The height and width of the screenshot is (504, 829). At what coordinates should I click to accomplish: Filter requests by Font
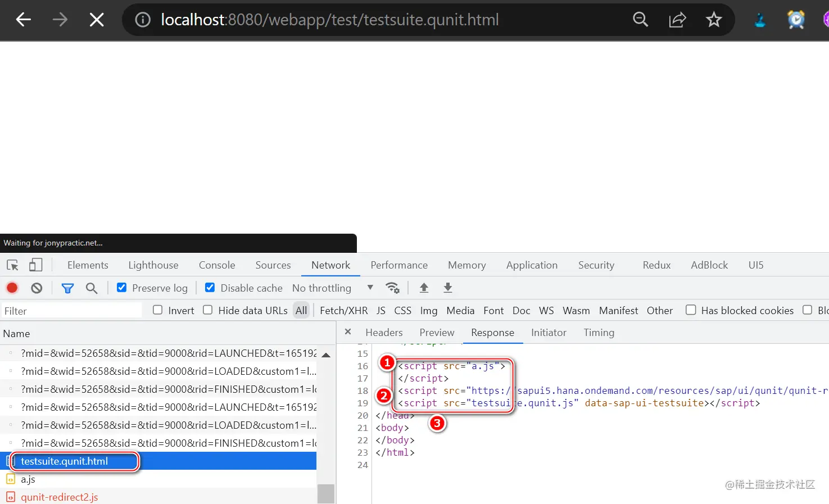[493, 310]
